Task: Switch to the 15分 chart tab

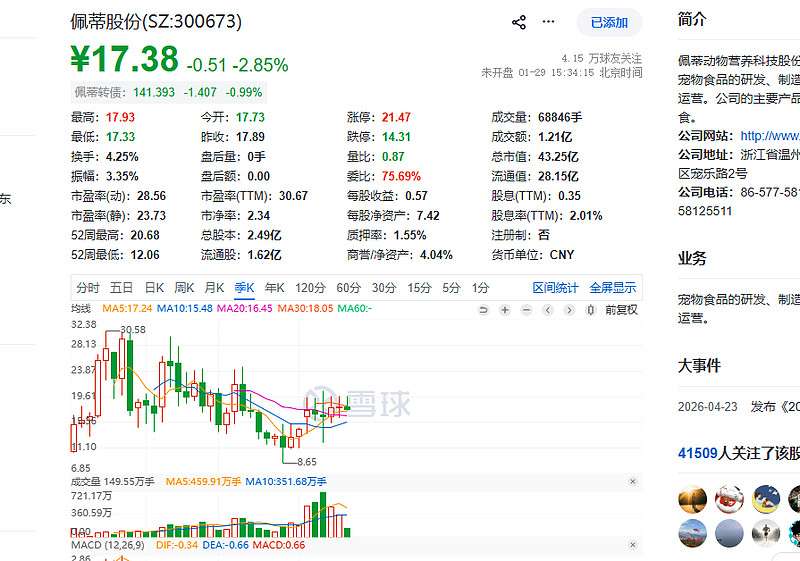Action: (x=419, y=288)
